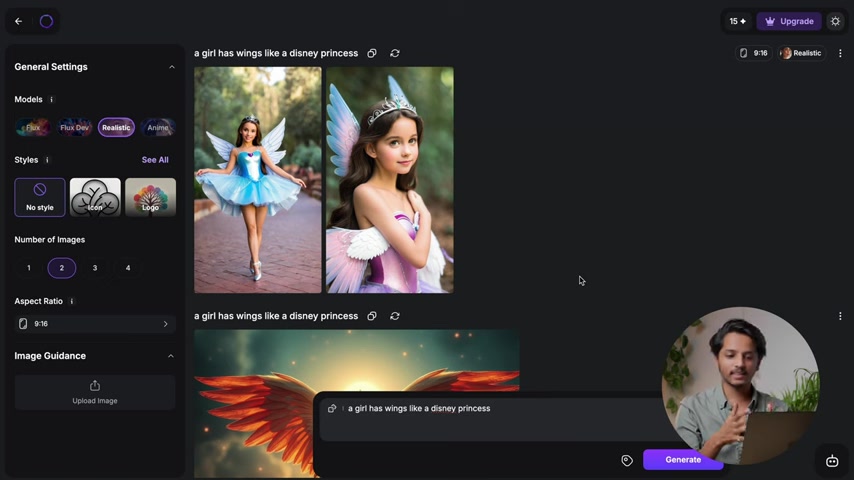Collapse the General Settings section
This screenshot has width=854, height=480.
pyautogui.click(x=171, y=67)
